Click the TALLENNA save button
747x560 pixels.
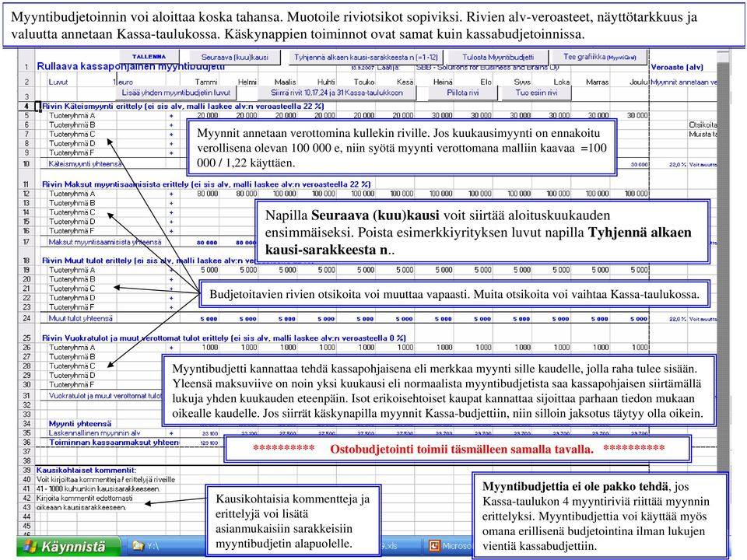pyautogui.click(x=149, y=56)
